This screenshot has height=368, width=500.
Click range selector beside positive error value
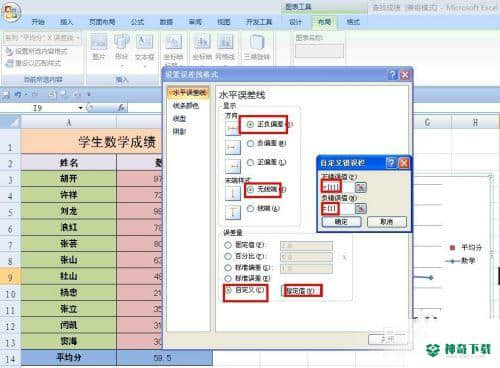[360, 188]
